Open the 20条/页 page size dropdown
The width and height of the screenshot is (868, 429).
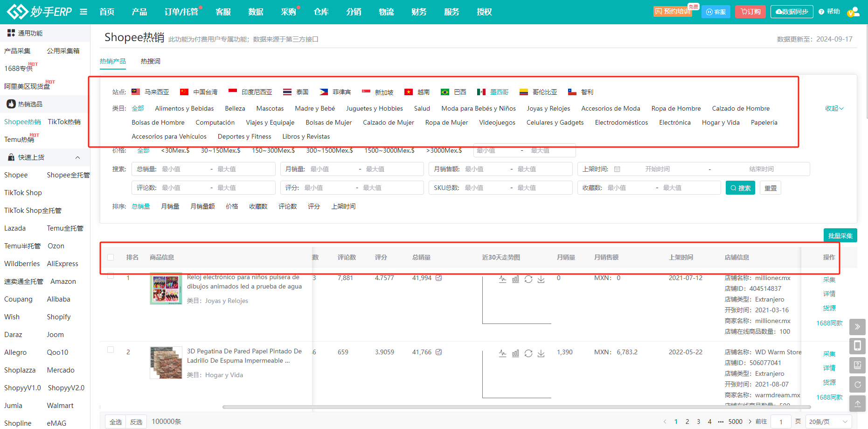(x=828, y=422)
